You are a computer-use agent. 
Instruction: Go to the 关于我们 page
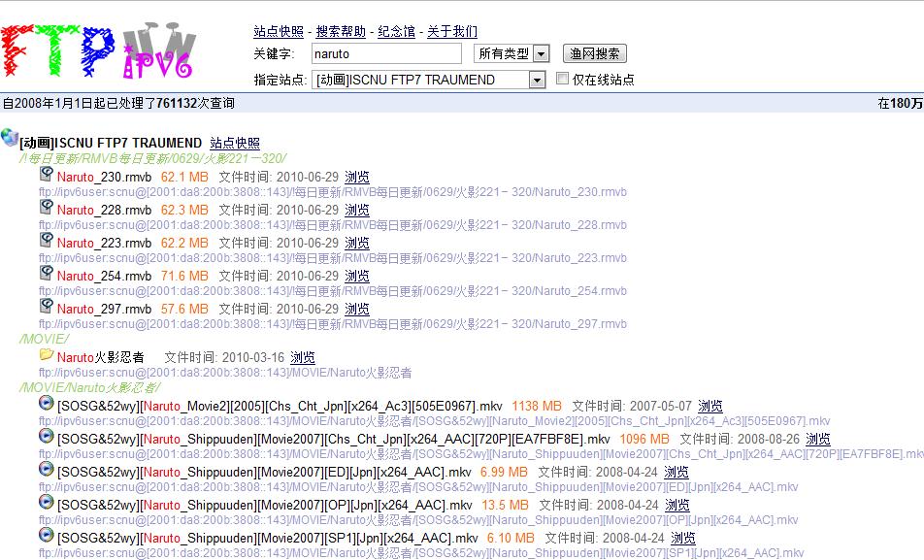pyautogui.click(x=451, y=32)
